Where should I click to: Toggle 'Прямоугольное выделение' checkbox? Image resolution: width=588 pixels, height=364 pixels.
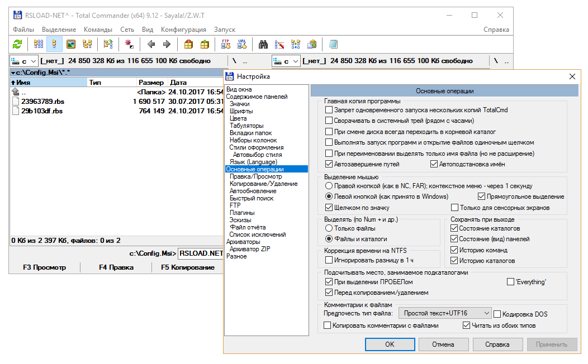[x=481, y=196]
